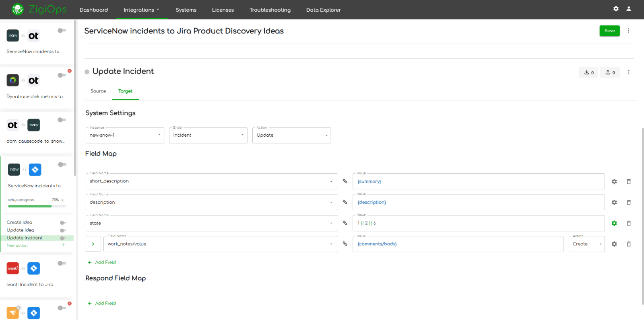Toggle ServiceNow to Jira integration switch
Image resolution: width=644 pixels, height=320 pixels.
click(x=62, y=164)
